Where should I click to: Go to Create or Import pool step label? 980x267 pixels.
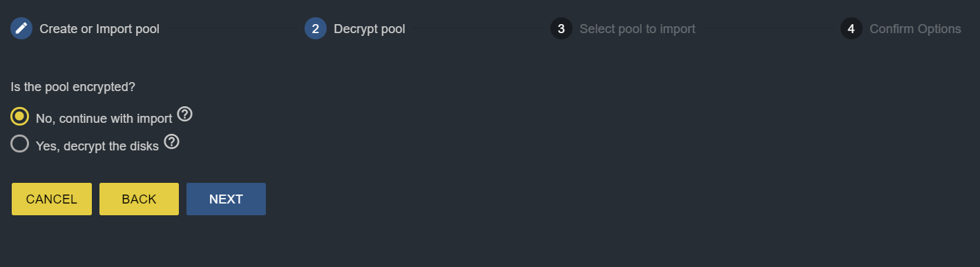click(99, 29)
